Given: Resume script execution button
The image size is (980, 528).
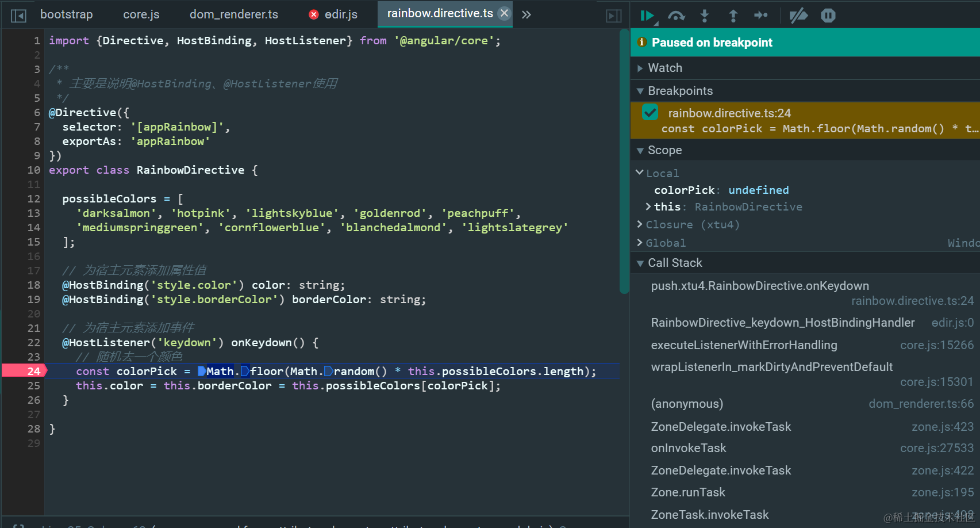Looking at the screenshot, I should [x=648, y=16].
